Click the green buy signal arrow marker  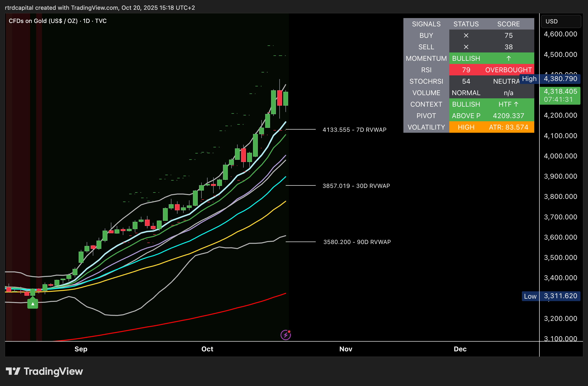[x=33, y=304]
